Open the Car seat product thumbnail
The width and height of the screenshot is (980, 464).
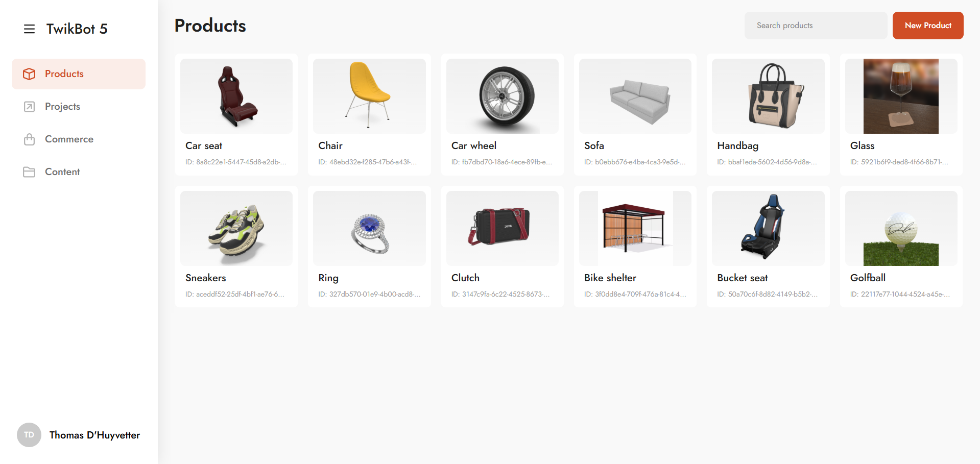236,96
